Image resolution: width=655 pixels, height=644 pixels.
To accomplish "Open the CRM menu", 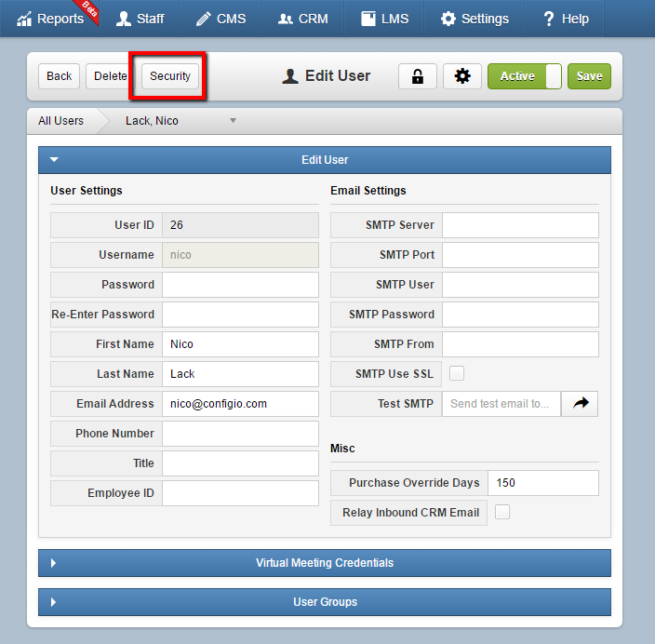I will coord(303,19).
